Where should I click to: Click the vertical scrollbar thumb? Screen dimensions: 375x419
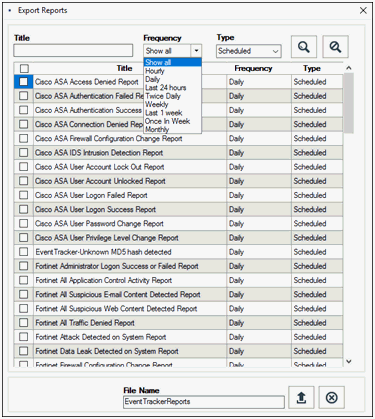point(349,103)
